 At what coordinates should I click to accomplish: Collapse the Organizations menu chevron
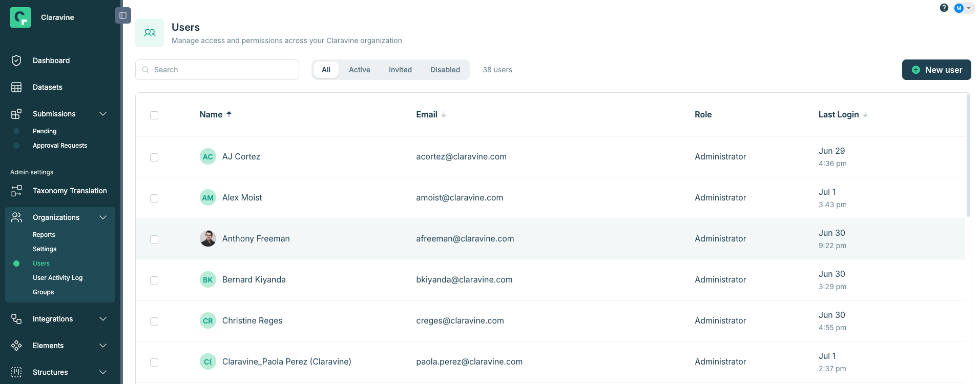(x=103, y=217)
